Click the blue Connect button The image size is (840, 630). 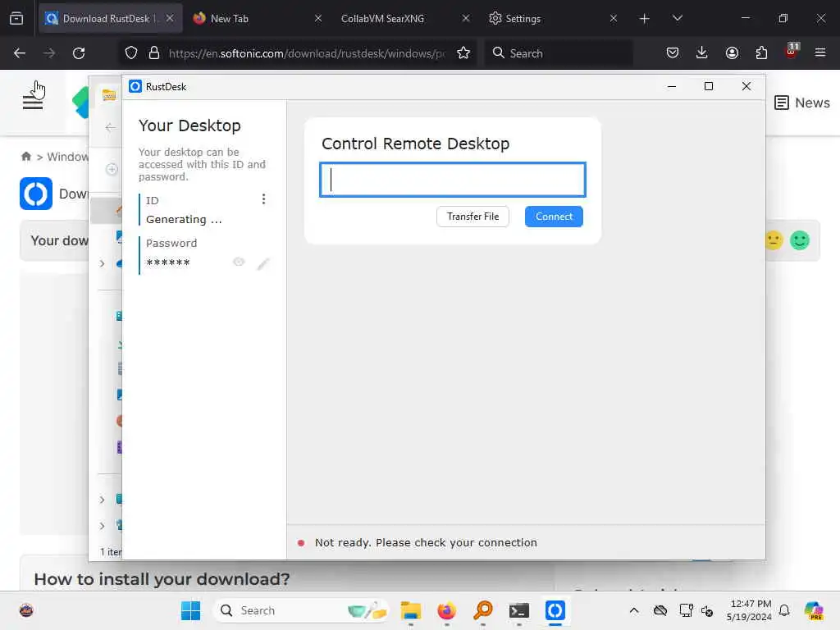pyautogui.click(x=554, y=217)
